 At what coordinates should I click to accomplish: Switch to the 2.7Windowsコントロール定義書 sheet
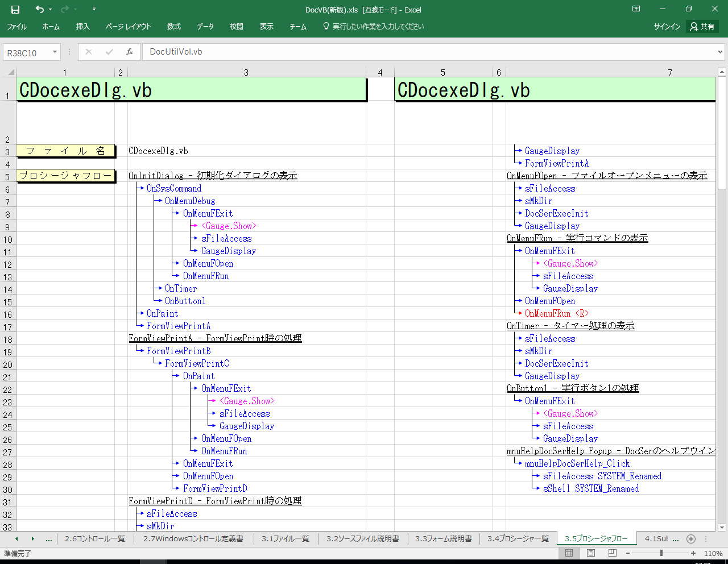(x=193, y=538)
